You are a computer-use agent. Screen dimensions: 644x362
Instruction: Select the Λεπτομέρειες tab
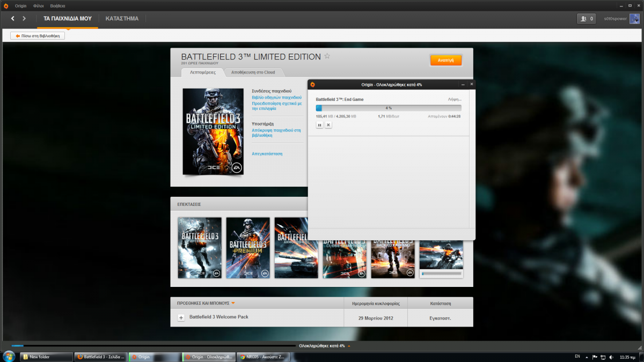[203, 72]
